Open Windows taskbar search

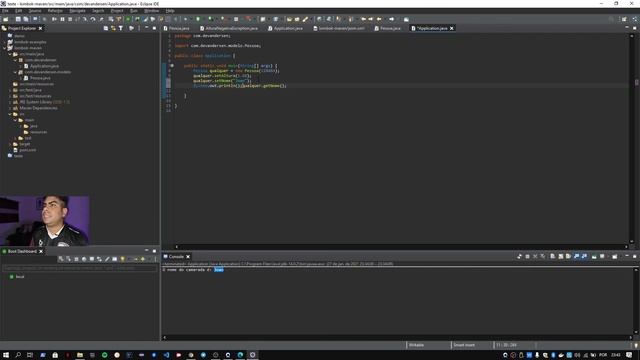point(18,355)
